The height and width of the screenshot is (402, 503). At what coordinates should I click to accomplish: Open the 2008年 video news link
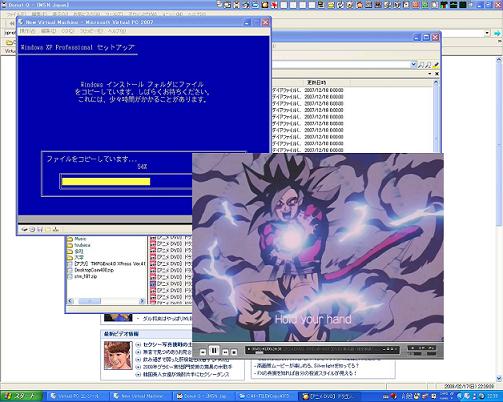coord(188,367)
